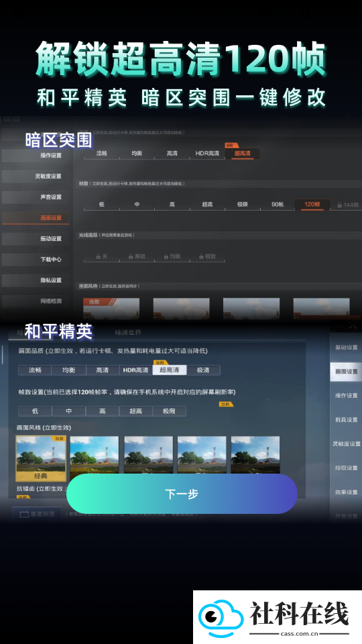Screen dimensions: 362x644
Task: Choose HDR高清 quality in 和平精英 panel
Action: click(136, 370)
